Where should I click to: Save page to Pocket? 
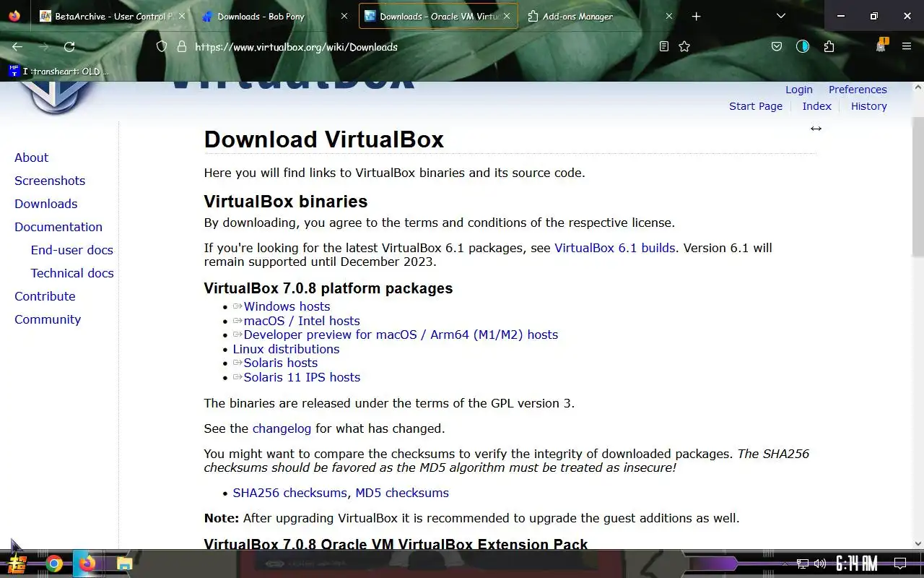coord(777,46)
